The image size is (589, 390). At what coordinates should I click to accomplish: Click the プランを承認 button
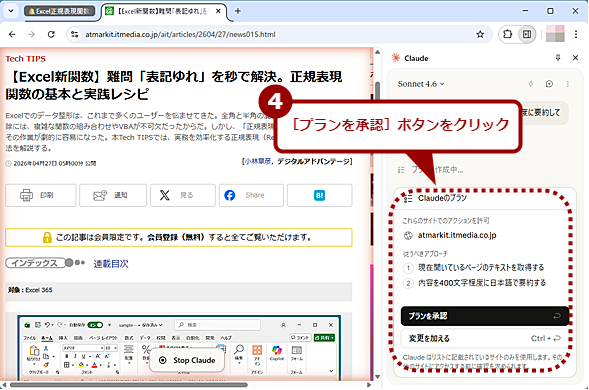coord(485,316)
